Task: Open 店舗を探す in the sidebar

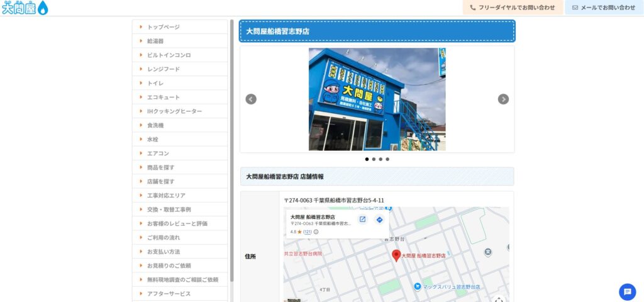Action: tap(160, 181)
